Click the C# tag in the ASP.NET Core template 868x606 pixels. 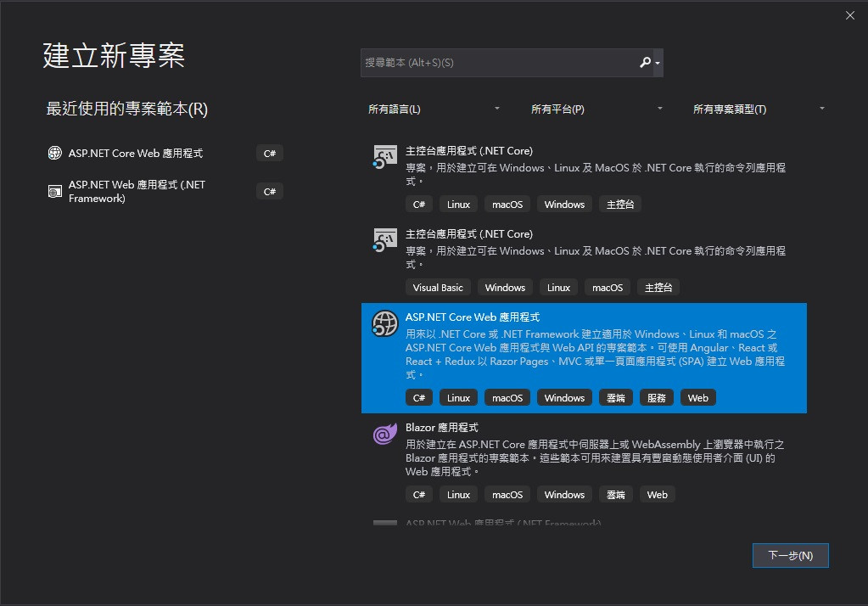click(x=419, y=398)
